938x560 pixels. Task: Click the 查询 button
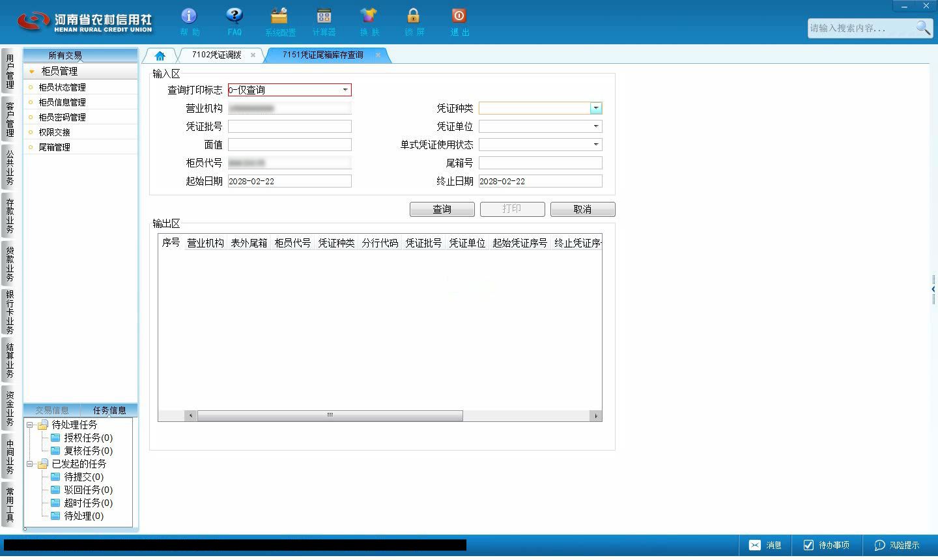(x=442, y=209)
